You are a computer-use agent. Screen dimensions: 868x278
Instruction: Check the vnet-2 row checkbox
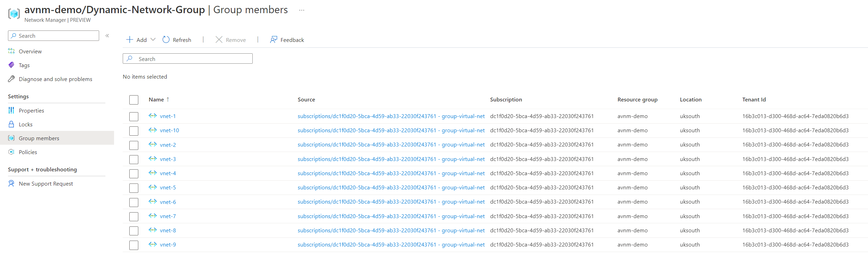(134, 145)
